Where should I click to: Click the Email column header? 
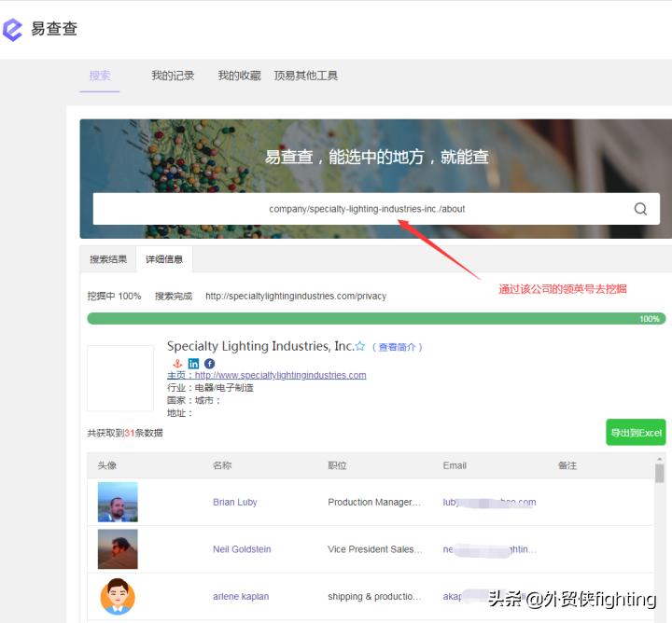click(x=455, y=465)
